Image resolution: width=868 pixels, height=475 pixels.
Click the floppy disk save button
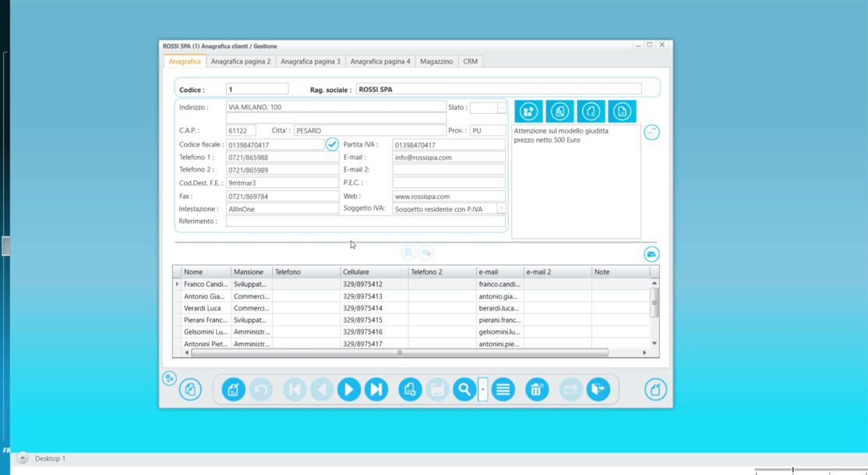[x=437, y=390]
